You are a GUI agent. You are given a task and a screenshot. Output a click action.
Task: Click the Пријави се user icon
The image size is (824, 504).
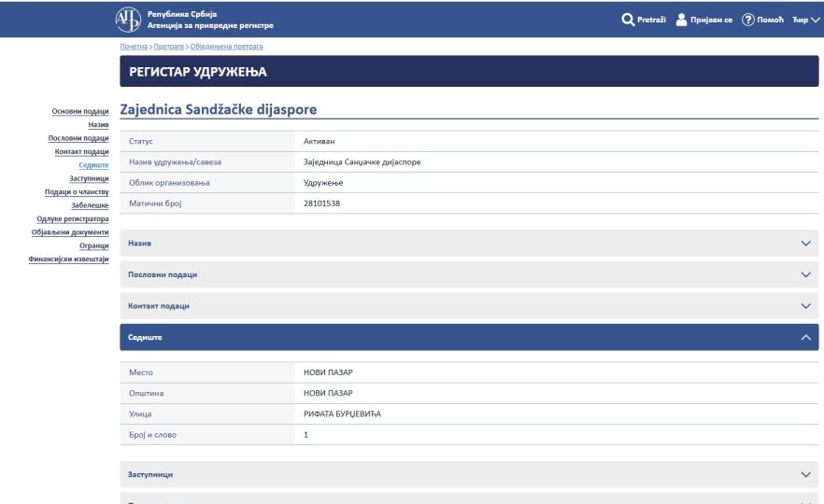pyautogui.click(x=682, y=20)
